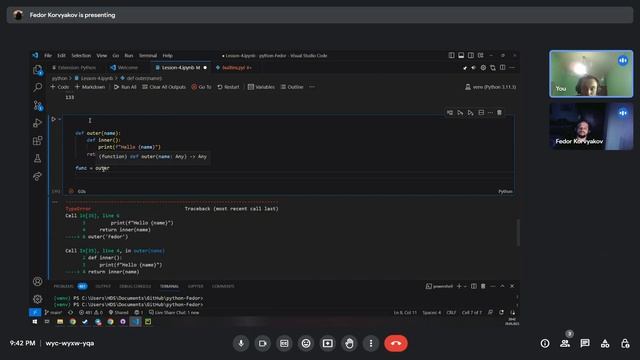Click Clear All Outputs
The height and width of the screenshot is (360, 640).
tap(164, 87)
